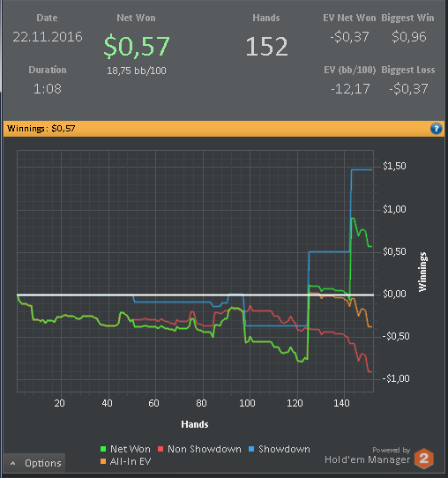Click the Non Showdown legend label
448x478 pixels.
[x=205, y=449]
